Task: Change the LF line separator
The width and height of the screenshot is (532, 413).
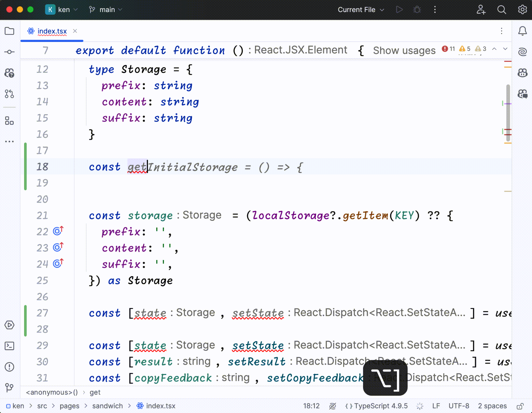Action: [x=436, y=406]
